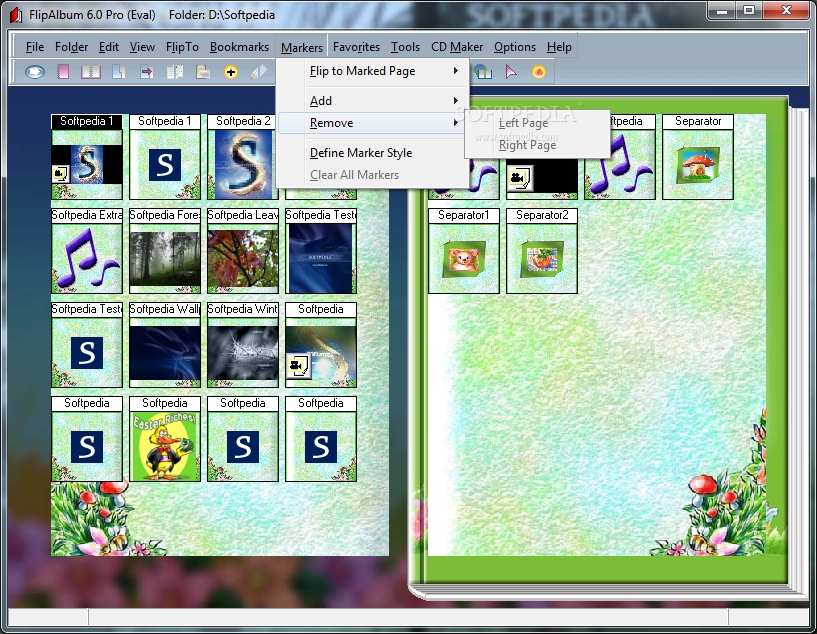Choose Left Page in Remove submenu
817x634 pixels.
537,123
